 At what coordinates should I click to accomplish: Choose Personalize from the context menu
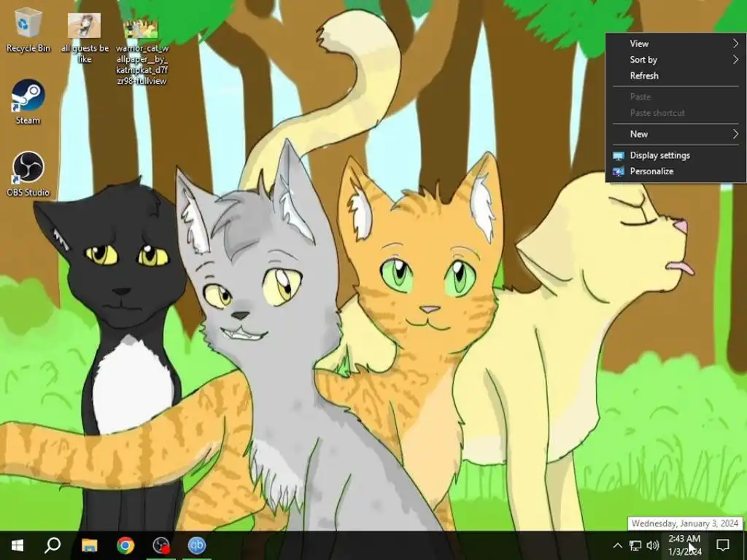pyautogui.click(x=676, y=171)
